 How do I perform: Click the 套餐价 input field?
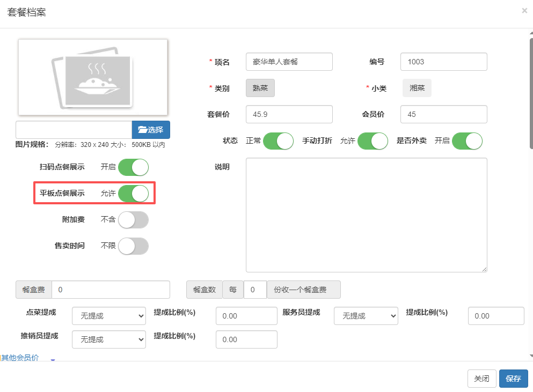pos(289,114)
